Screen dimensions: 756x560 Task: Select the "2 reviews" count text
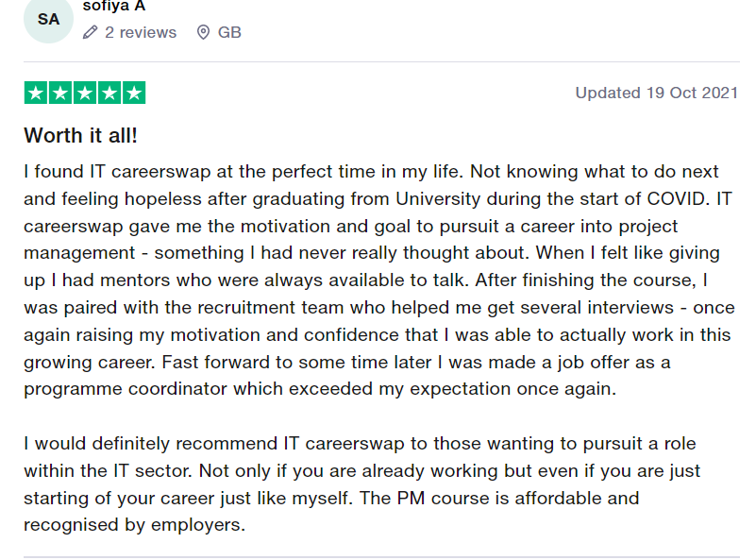141,32
